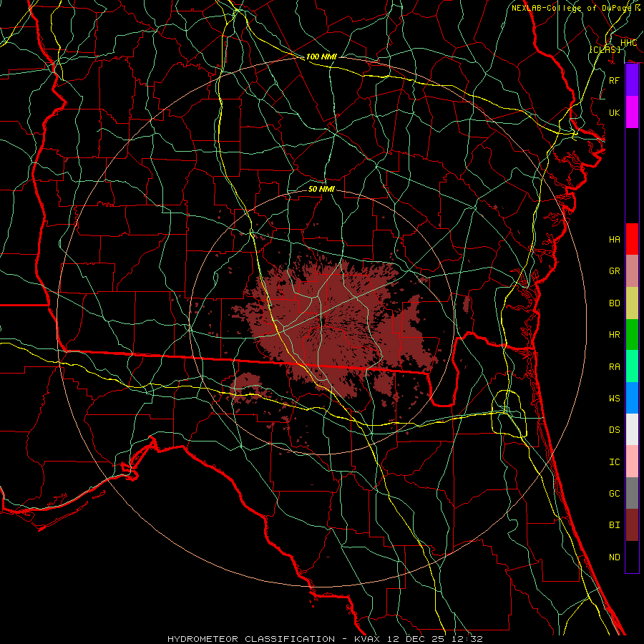Click the 50 NMI range ring label
This screenshot has height=644, width=644.
coord(321,189)
